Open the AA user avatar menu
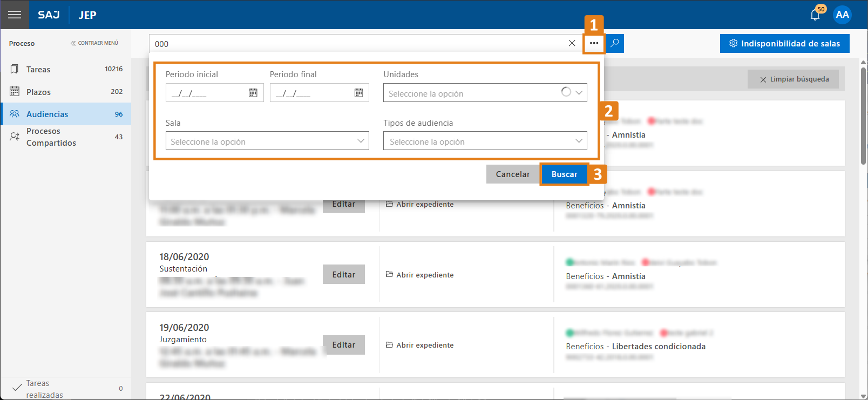Viewport: 868px width, 400px height. (842, 15)
